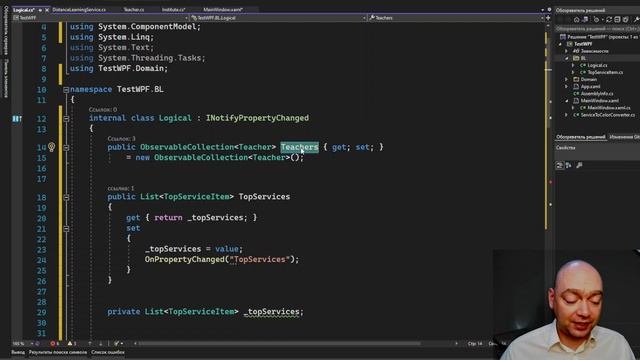Click the yellow warning count icon

71,344
